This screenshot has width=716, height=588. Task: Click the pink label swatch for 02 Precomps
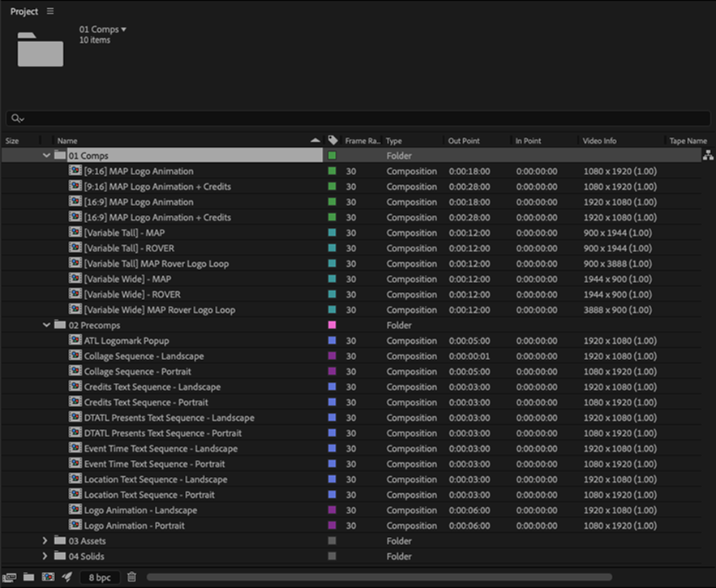[332, 325]
